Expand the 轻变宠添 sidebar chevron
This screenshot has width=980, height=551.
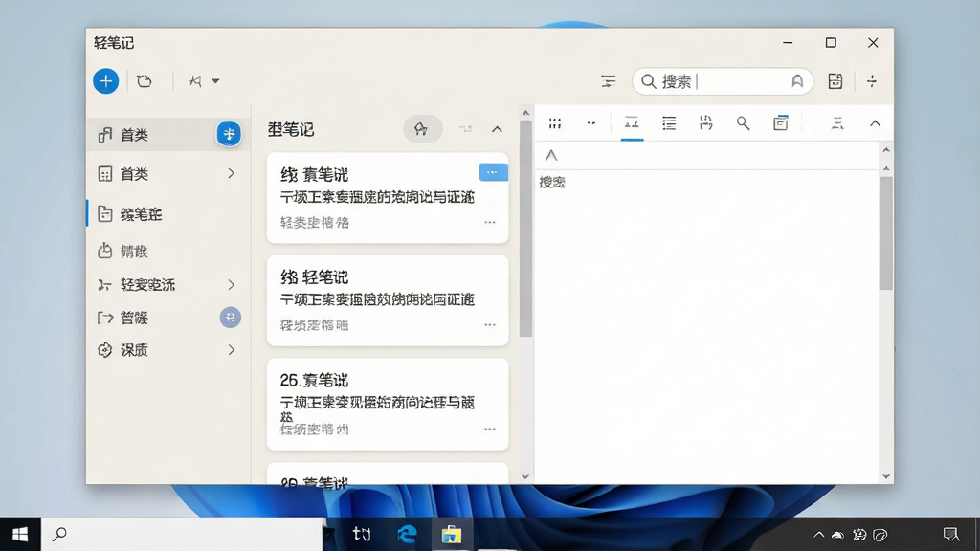(x=232, y=285)
